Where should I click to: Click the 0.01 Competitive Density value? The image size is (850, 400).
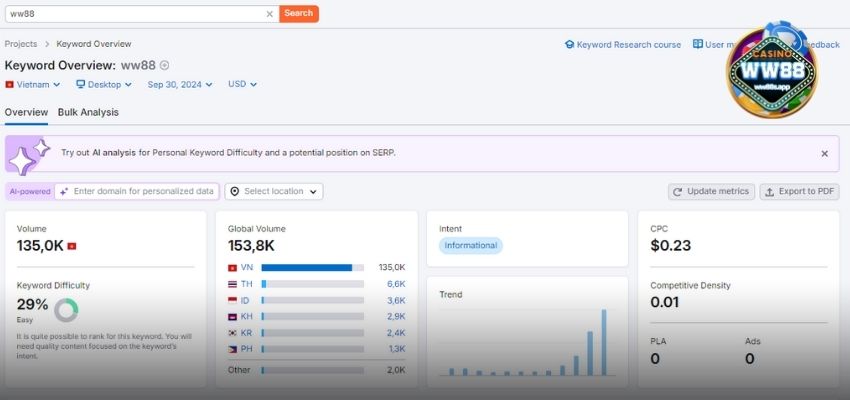click(x=665, y=302)
